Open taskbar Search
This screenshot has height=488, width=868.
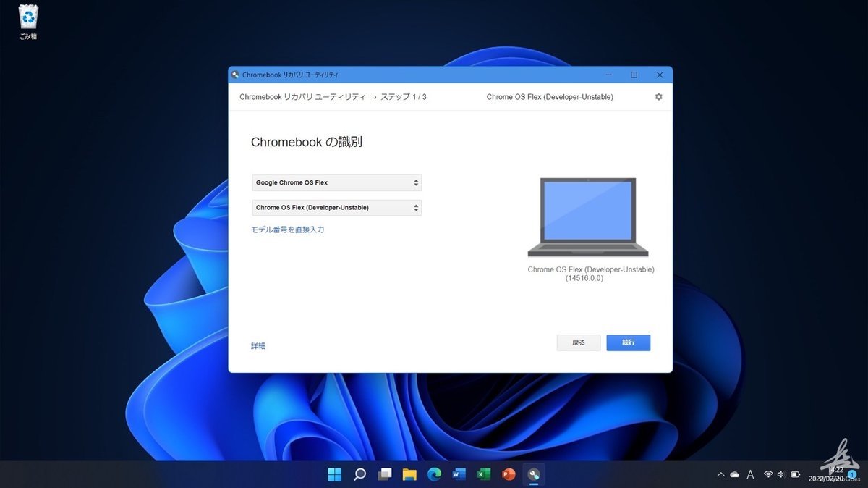359,475
